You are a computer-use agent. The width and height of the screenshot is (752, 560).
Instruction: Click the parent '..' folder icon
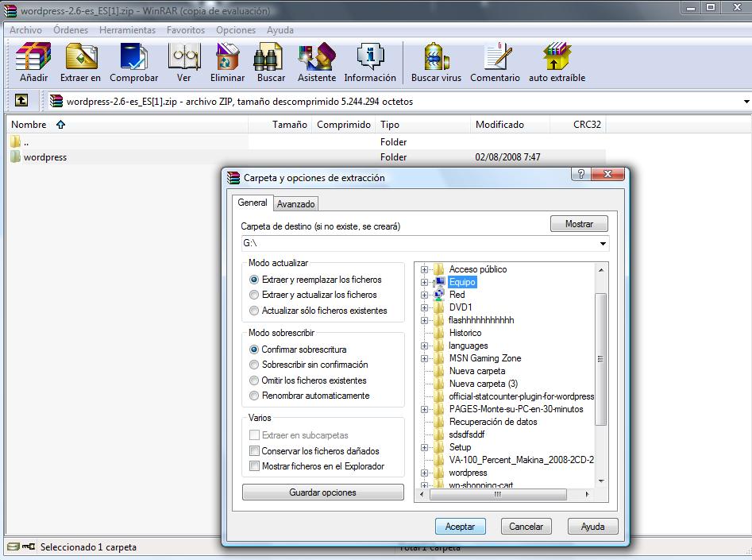15,141
